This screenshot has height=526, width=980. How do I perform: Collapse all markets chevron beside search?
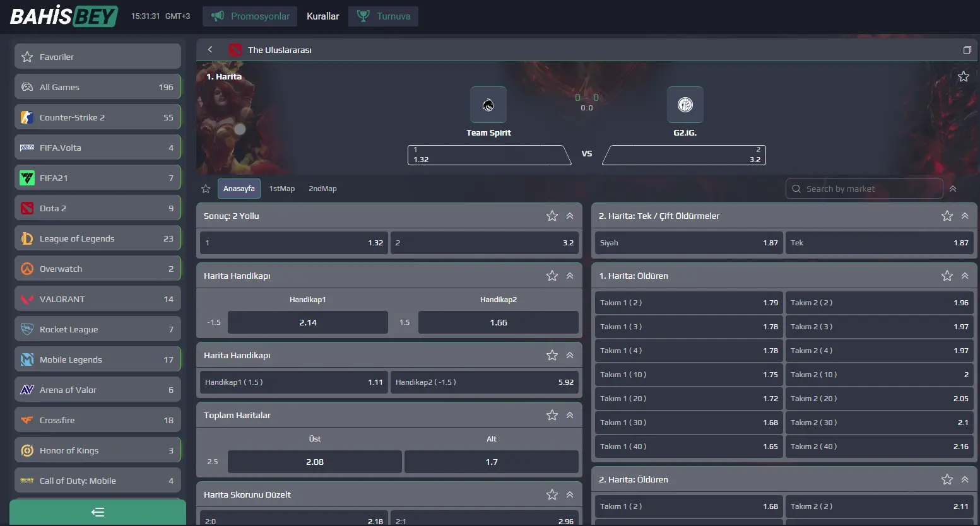(x=953, y=189)
